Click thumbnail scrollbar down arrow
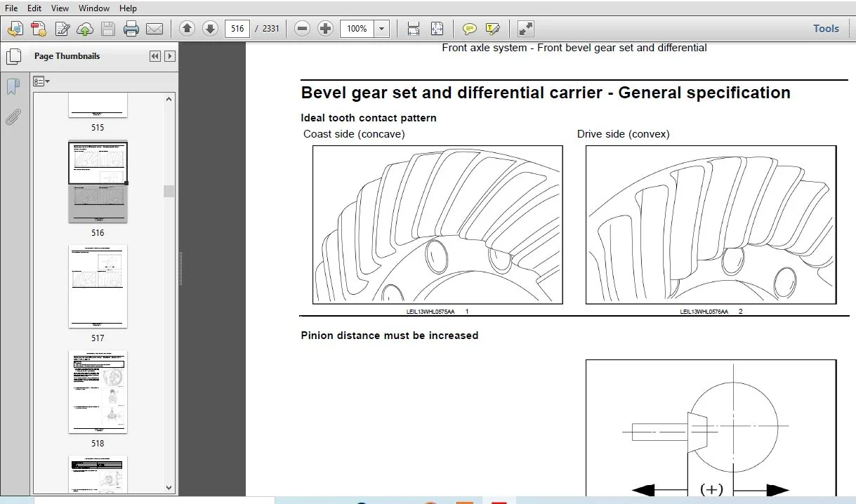The height and width of the screenshot is (504, 856). (x=169, y=487)
